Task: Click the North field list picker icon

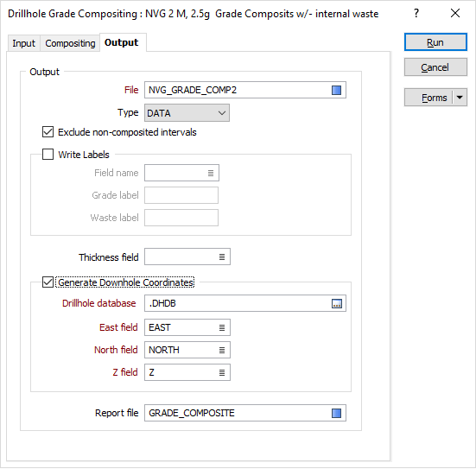Action: tap(222, 350)
